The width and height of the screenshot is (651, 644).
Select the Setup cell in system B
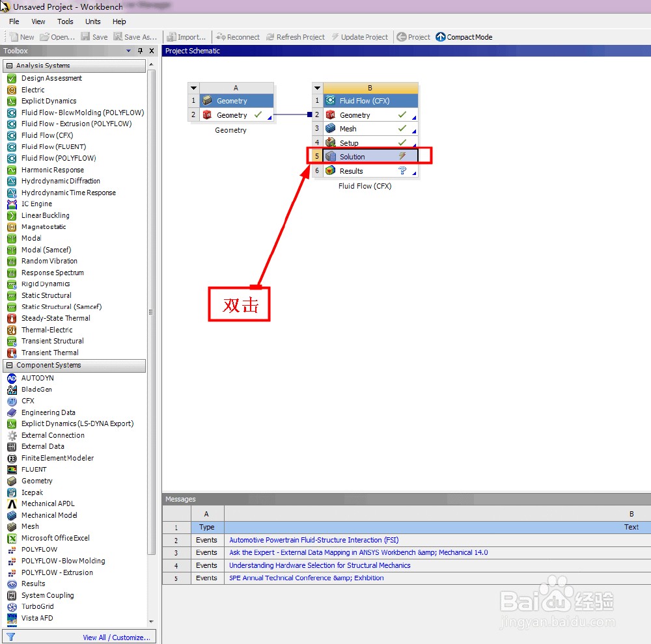(370, 142)
